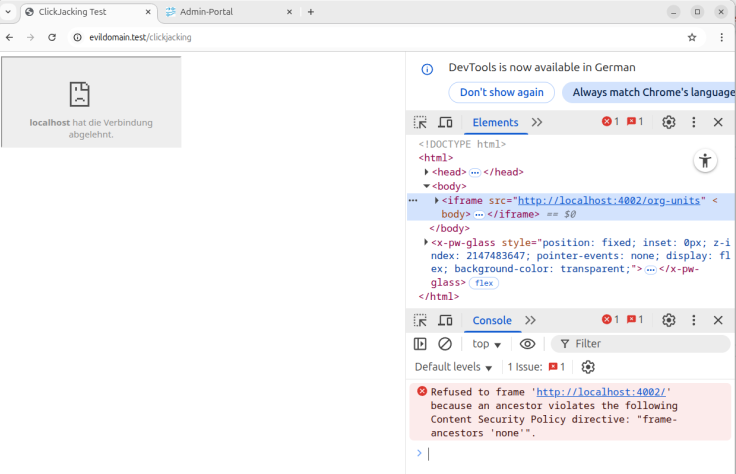Open actions menu for selected iframe row
The height and width of the screenshot is (474, 736).
tap(413, 200)
